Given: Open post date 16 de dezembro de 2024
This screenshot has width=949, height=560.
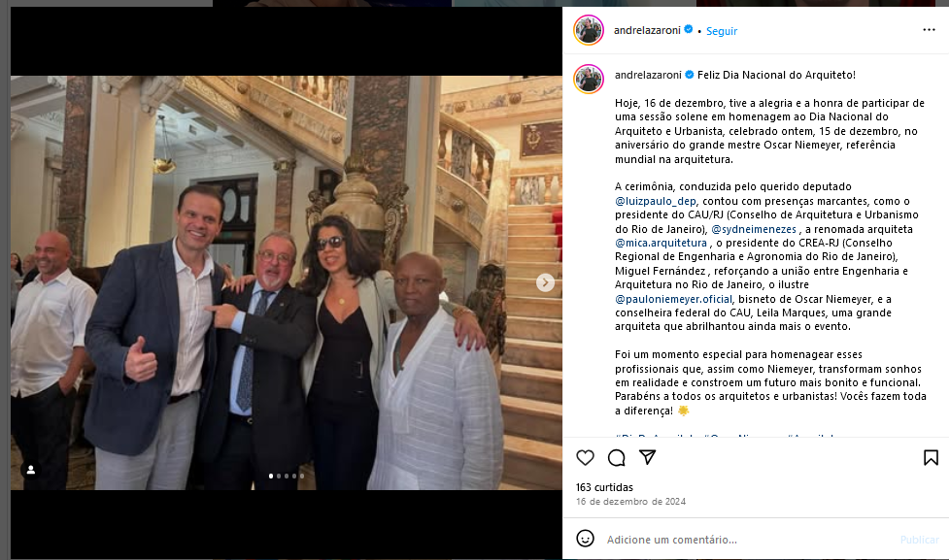Looking at the screenshot, I should point(630,502).
